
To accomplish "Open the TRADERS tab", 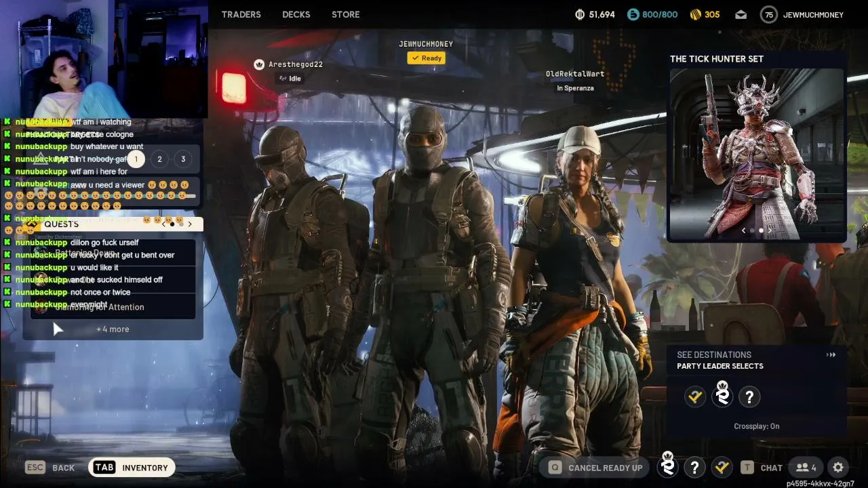I will [x=241, y=14].
